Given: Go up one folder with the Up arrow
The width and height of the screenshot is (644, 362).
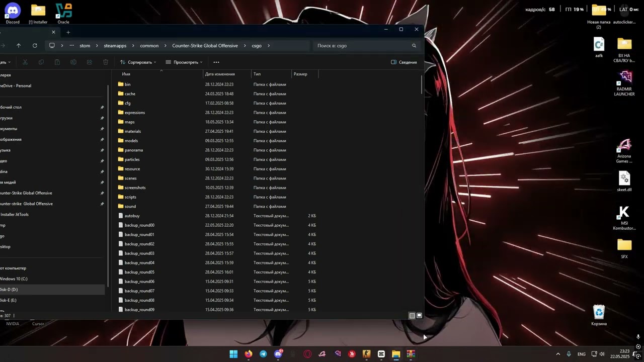Looking at the screenshot, I should (x=19, y=46).
